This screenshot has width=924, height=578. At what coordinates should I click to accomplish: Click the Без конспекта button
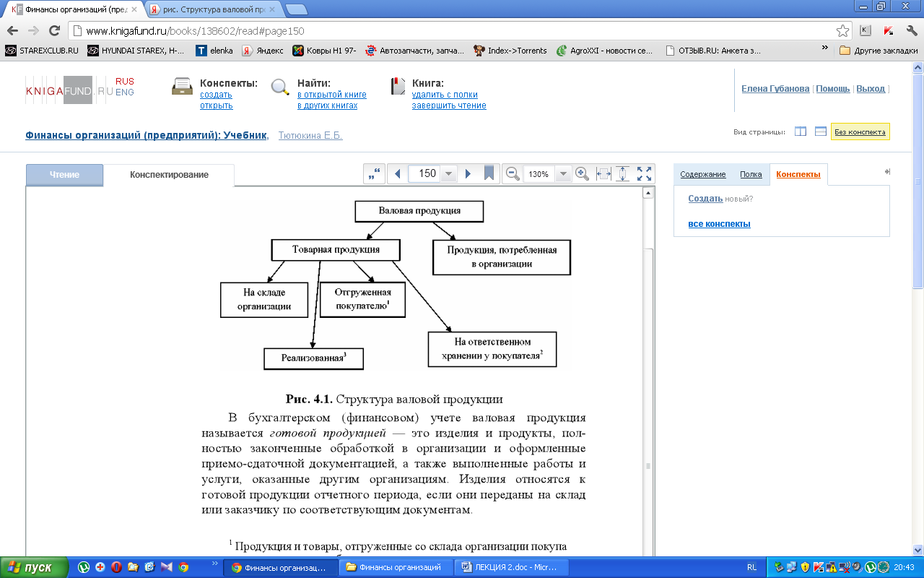pyautogui.click(x=860, y=132)
